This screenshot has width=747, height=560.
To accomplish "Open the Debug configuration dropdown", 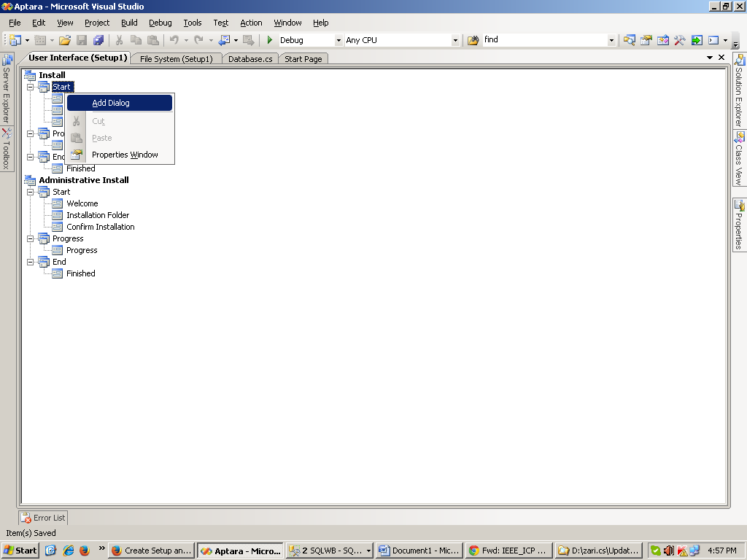I will pos(338,41).
